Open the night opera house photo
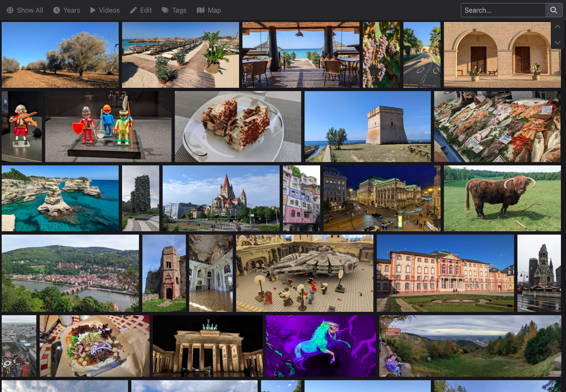The width and height of the screenshot is (566, 392). [x=382, y=198]
